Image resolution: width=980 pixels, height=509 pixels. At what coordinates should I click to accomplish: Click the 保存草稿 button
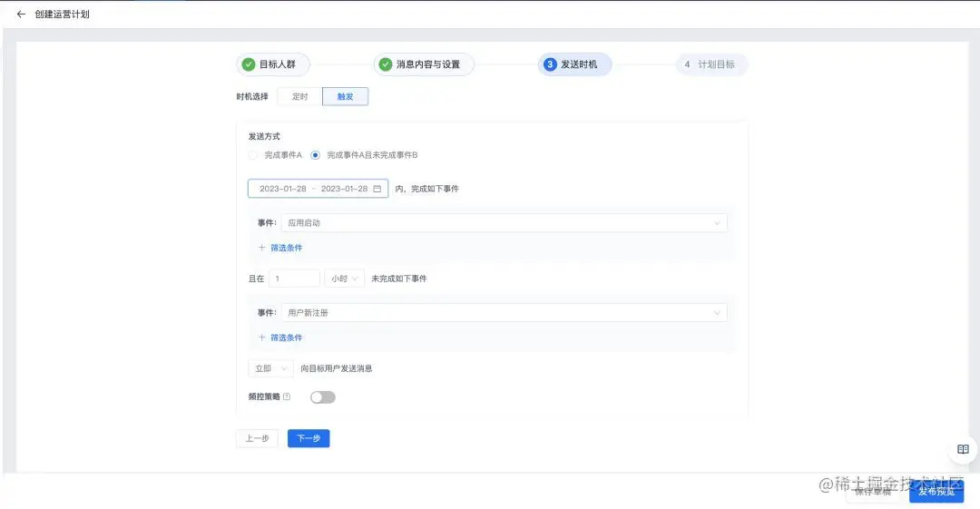click(873, 492)
